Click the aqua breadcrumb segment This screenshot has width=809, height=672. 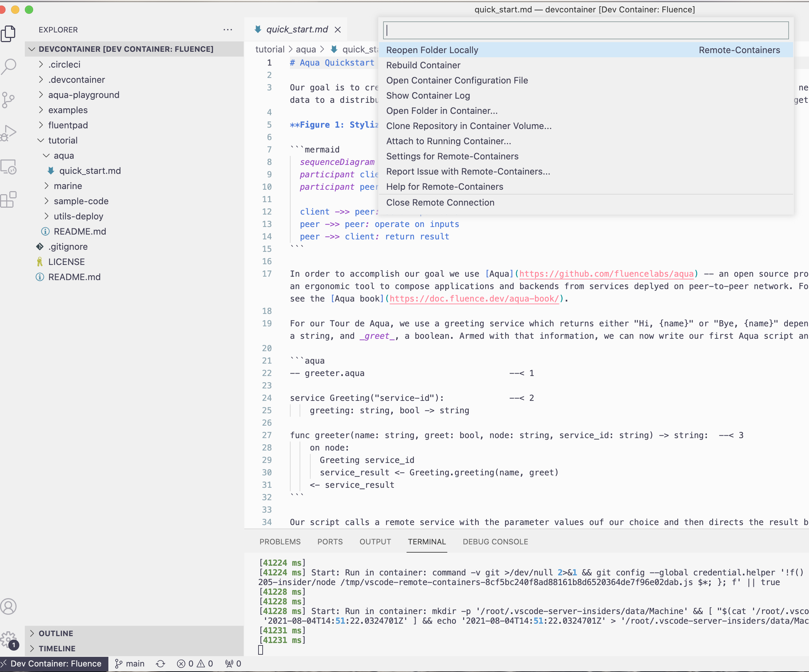(x=306, y=49)
